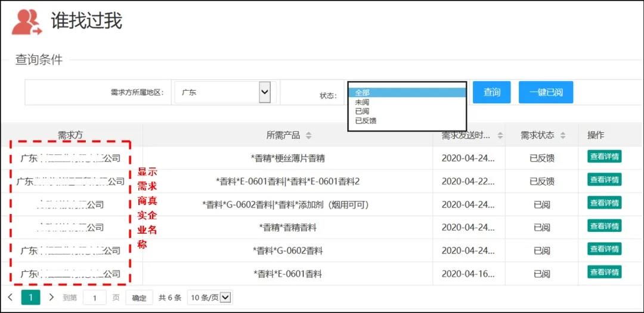Click the 谁找过我 people icon in the header
Viewport: 644px width, 313px height.
(x=26, y=21)
